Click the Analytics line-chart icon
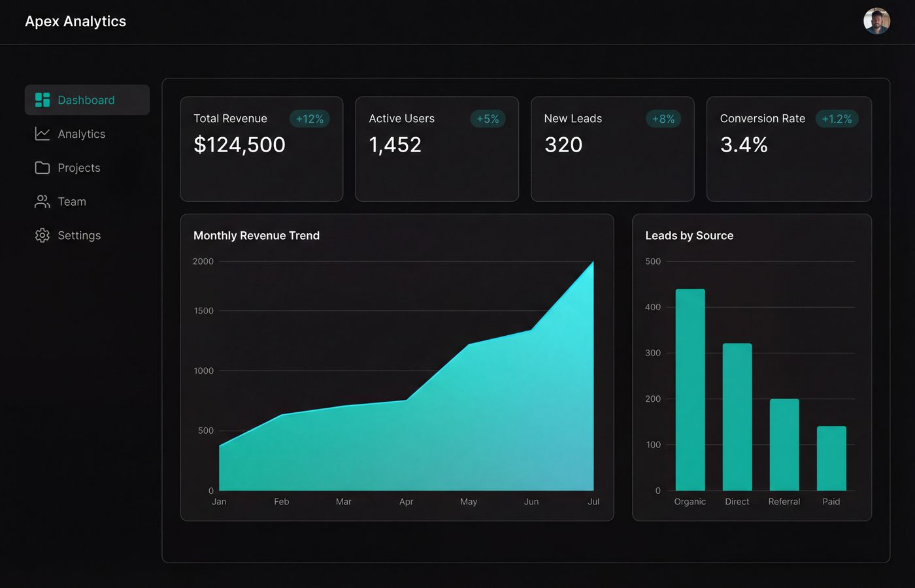 (x=42, y=133)
